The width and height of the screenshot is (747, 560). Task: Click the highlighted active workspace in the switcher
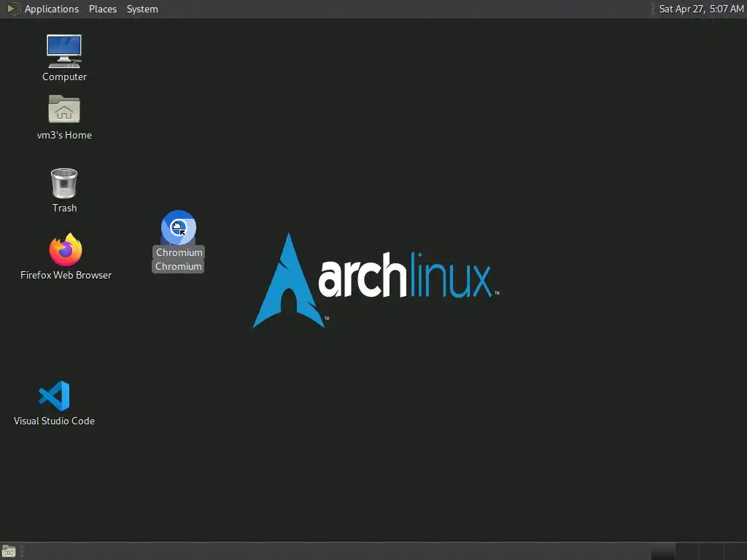click(x=662, y=551)
